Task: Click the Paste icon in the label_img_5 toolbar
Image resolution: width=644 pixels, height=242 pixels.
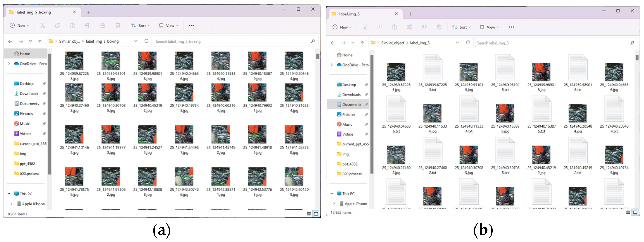Action: [x=394, y=27]
